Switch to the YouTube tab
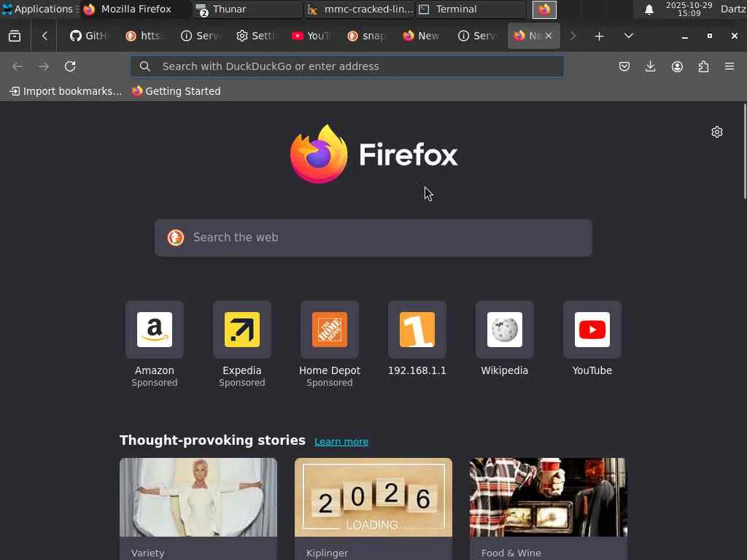Image resolution: width=747 pixels, height=560 pixels. [311, 36]
